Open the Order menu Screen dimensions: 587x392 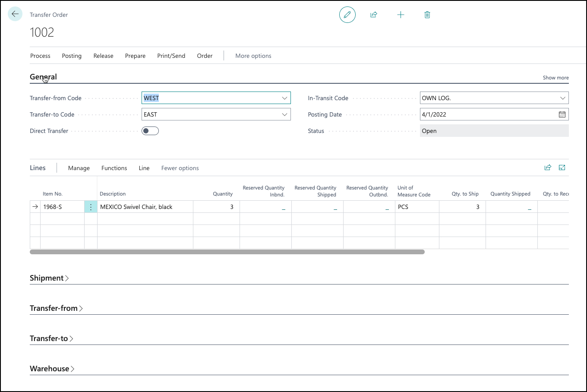[x=205, y=56]
